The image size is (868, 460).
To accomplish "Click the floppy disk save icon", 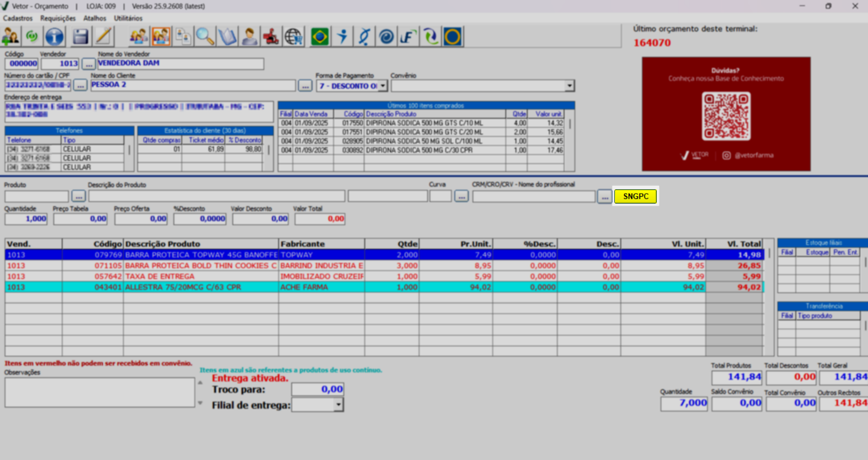I will [x=80, y=37].
